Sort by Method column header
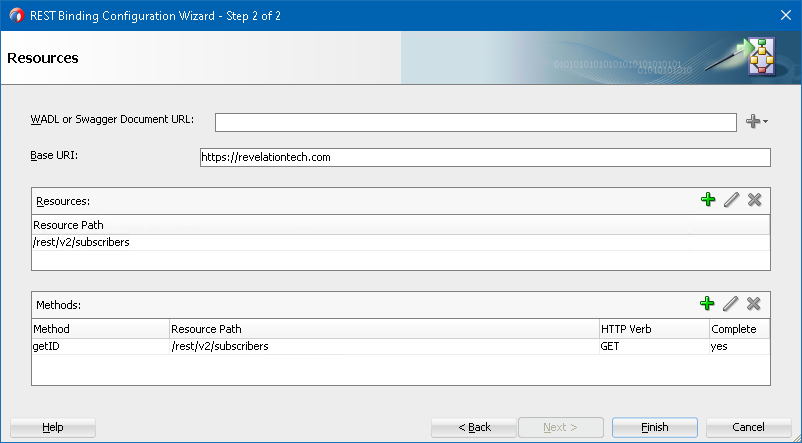The width and height of the screenshot is (802, 443). [x=100, y=329]
